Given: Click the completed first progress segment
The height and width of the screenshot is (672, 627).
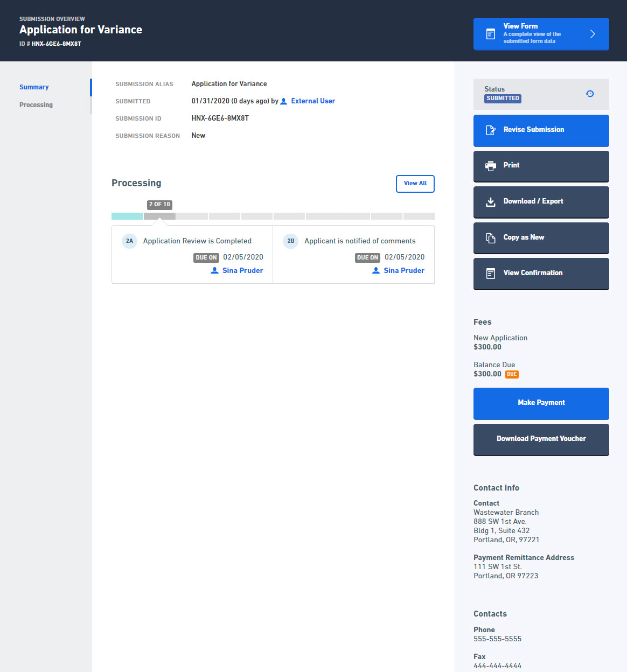Looking at the screenshot, I should click(127, 216).
